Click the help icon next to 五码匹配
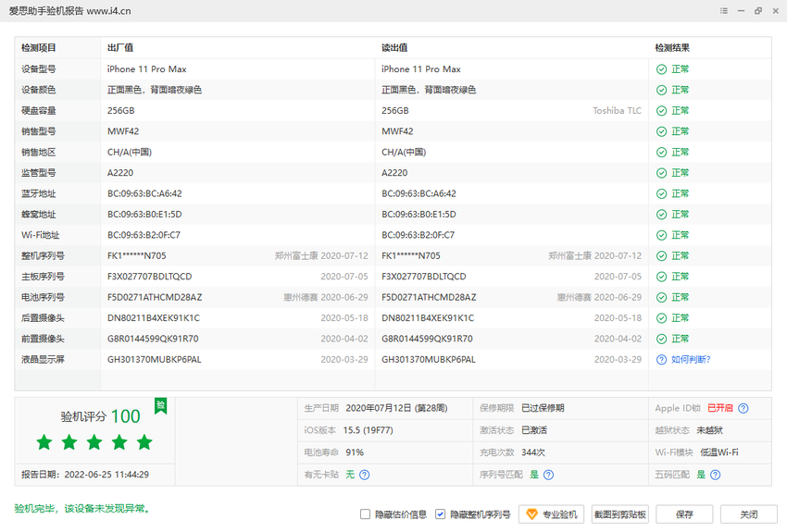The image size is (787, 532). (x=715, y=475)
